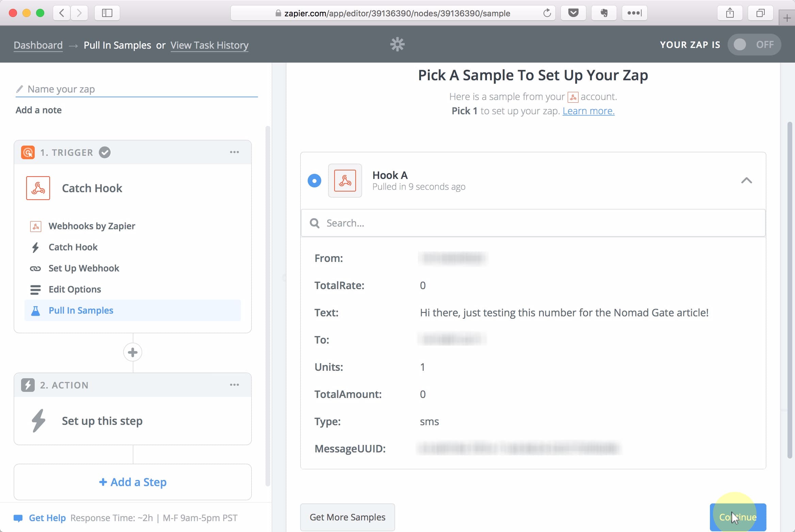Click the Add a Step button
The width and height of the screenshot is (795, 532).
click(133, 482)
